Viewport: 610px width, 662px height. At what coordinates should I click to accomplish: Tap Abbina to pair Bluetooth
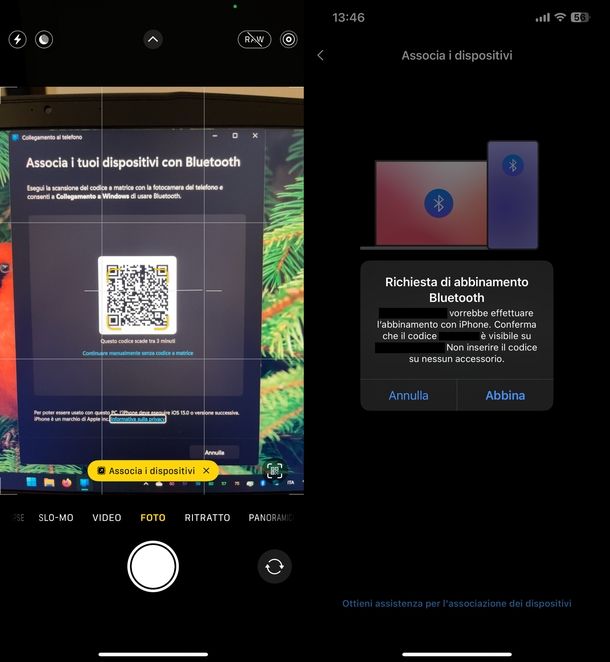coord(505,395)
